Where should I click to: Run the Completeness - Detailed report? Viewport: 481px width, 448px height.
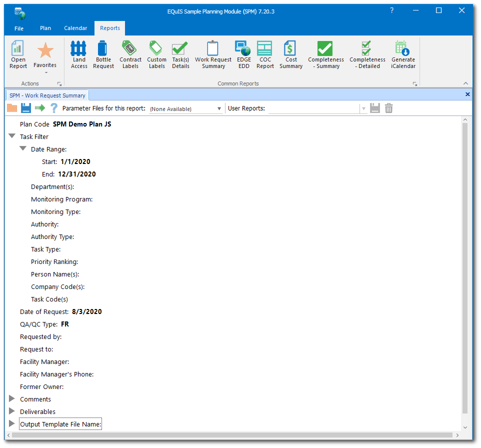pos(367,54)
